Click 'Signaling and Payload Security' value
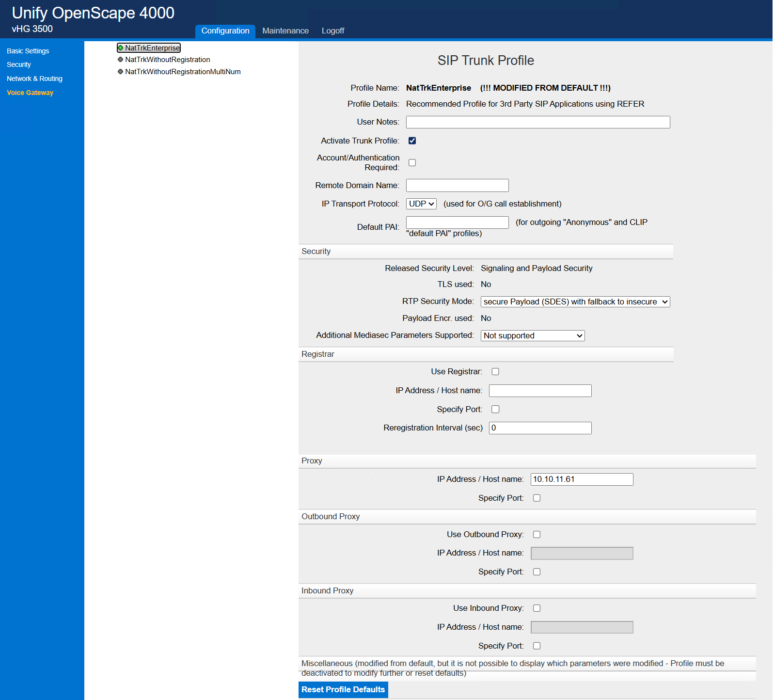The width and height of the screenshot is (774, 700). tap(537, 269)
